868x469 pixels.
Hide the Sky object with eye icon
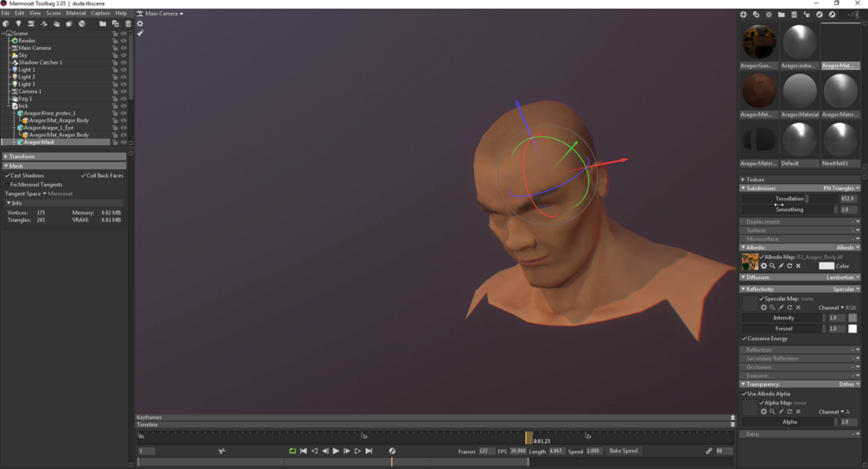pos(124,55)
